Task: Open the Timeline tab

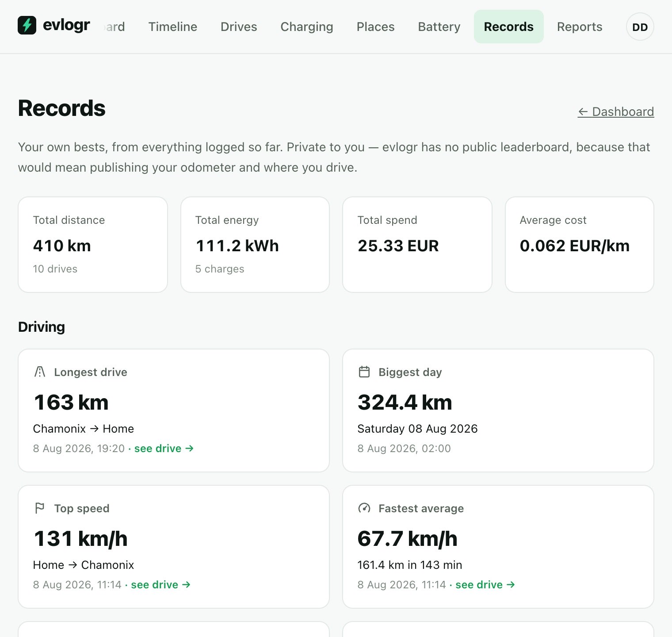Action: pos(172,27)
